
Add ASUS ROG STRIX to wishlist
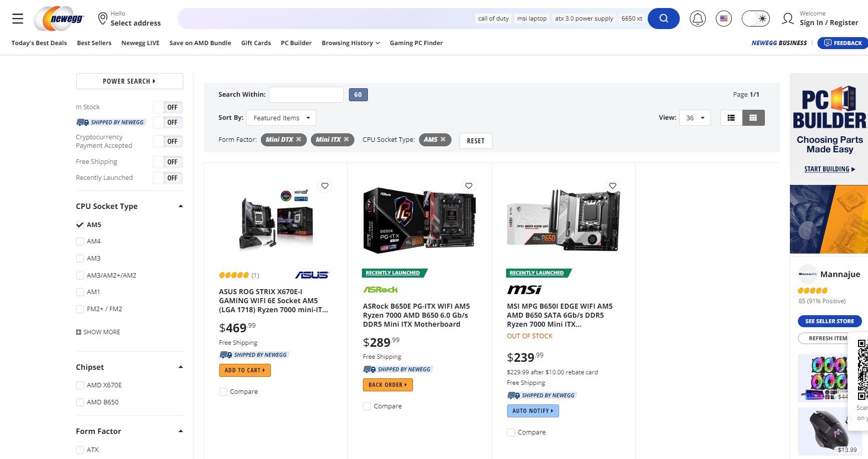point(325,186)
